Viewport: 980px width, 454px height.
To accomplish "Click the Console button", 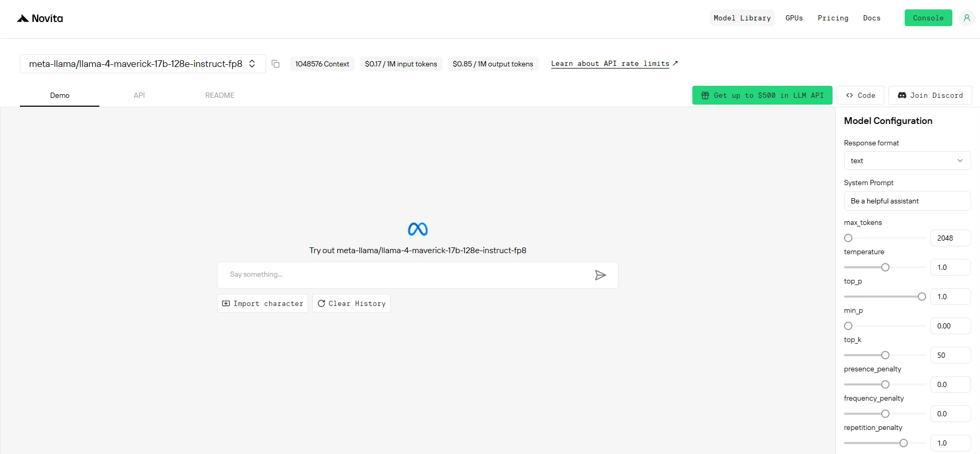I will click(x=928, y=18).
